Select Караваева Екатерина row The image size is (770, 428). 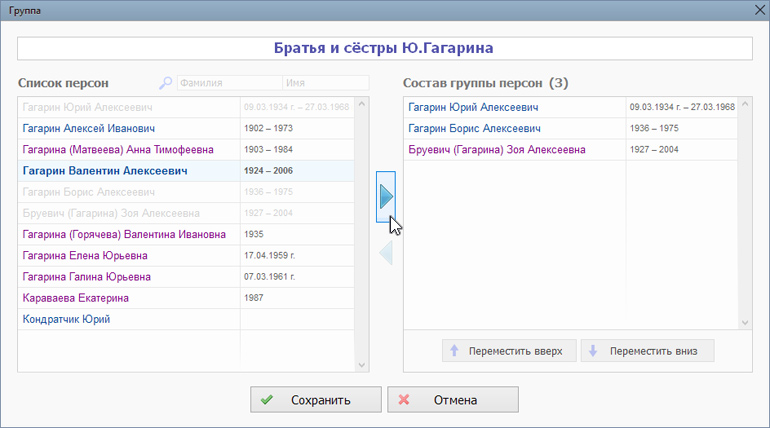click(186, 298)
